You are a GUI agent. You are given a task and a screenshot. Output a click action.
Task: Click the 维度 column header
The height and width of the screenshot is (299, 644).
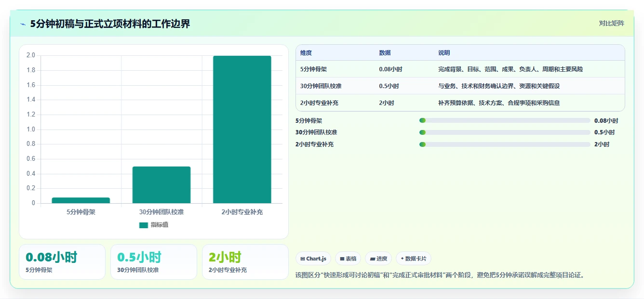pos(306,53)
